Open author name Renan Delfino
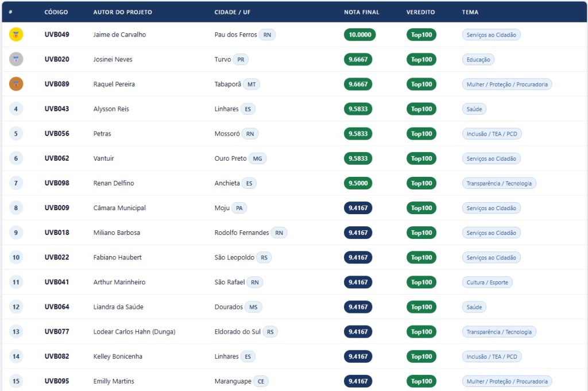This screenshot has width=588, height=391. click(x=114, y=183)
